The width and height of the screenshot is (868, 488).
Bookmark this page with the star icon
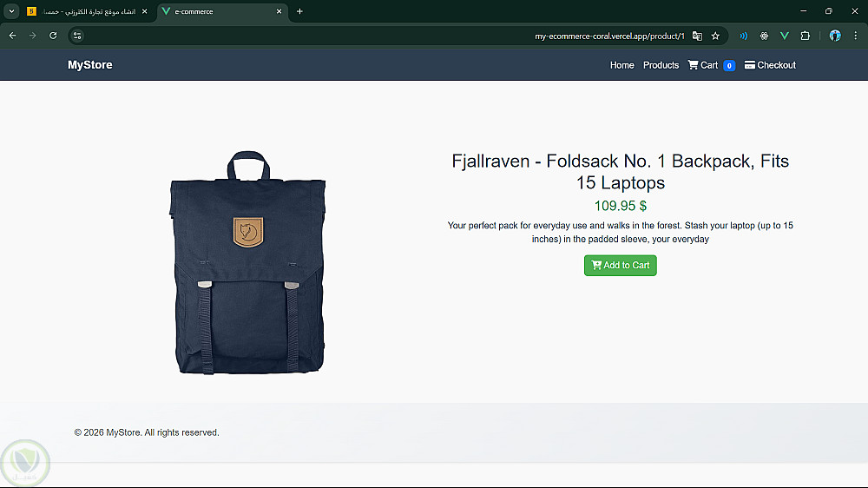[715, 36]
